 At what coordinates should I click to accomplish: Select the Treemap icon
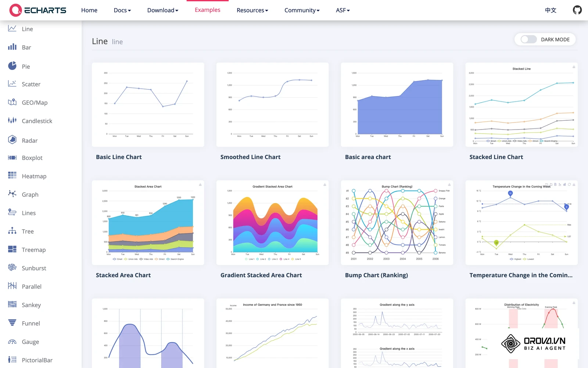[12, 249]
